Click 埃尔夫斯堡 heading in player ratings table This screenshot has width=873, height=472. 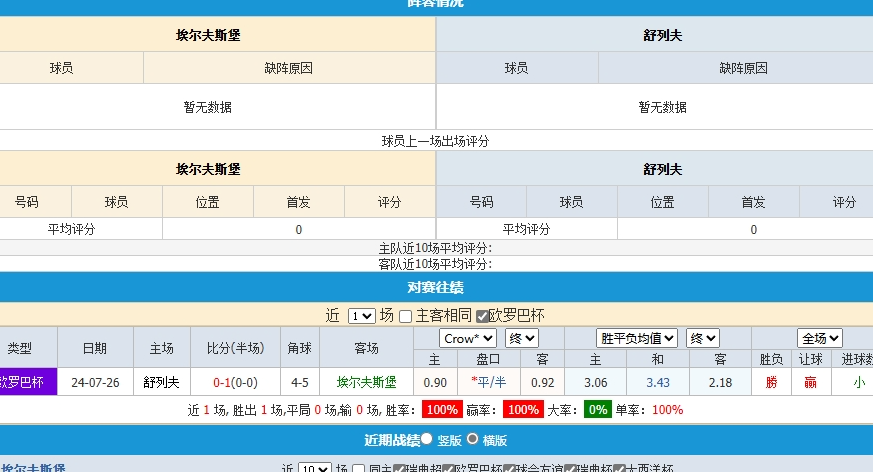(208, 169)
